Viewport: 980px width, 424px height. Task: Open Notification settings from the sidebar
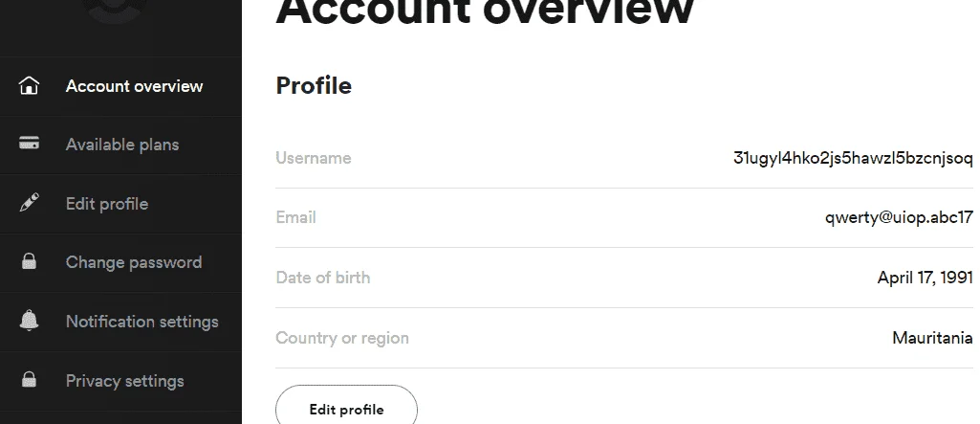[x=142, y=322]
